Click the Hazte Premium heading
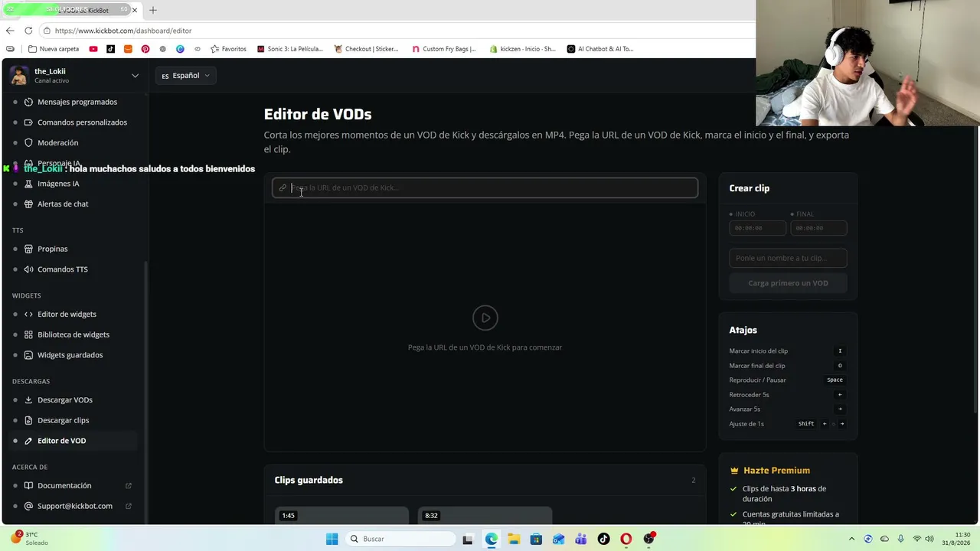980x551 pixels. pos(776,471)
